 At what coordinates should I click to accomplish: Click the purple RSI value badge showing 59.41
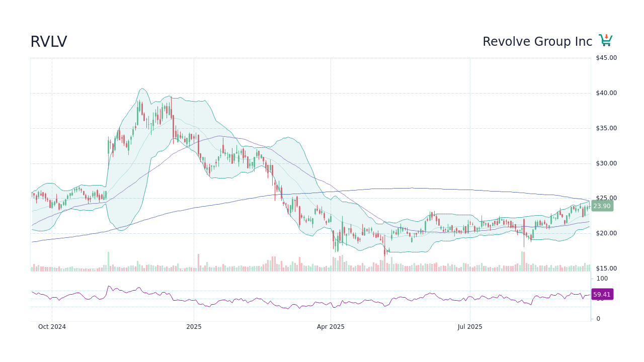(x=602, y=294)
